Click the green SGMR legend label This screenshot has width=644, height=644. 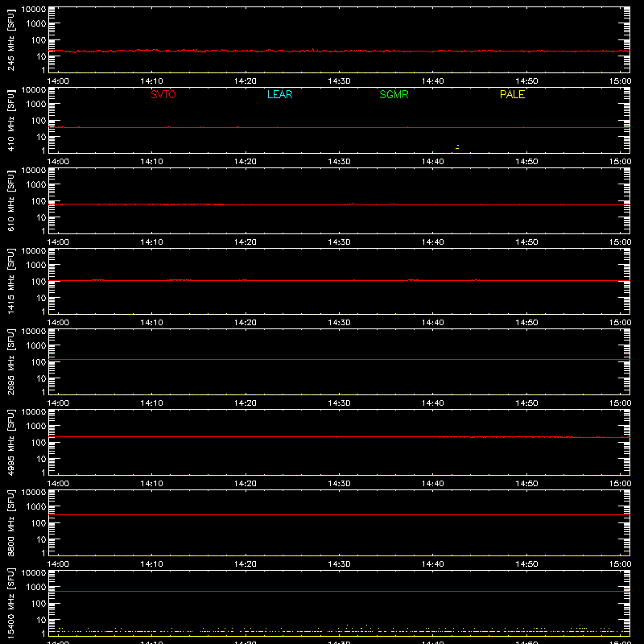pos(394,94)
